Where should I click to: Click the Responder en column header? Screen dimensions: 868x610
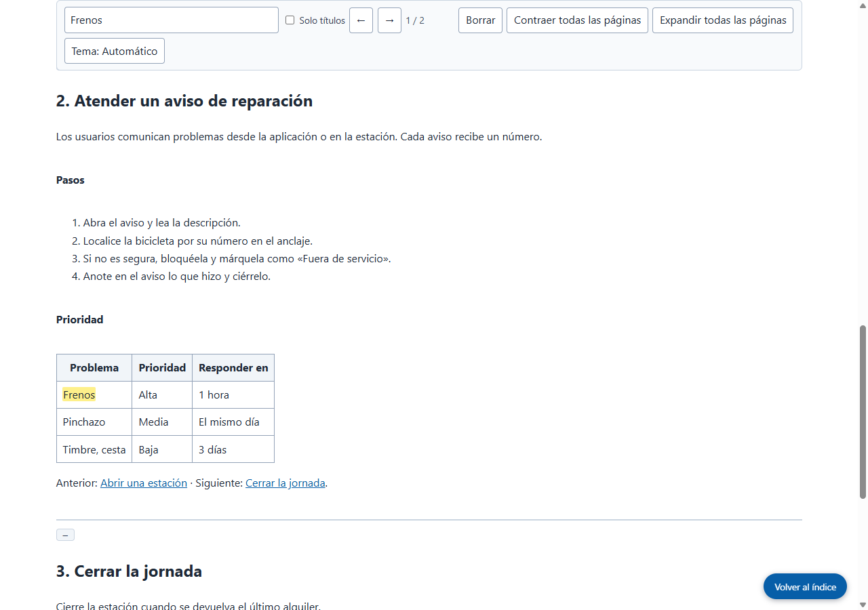[x=233, y=367]
